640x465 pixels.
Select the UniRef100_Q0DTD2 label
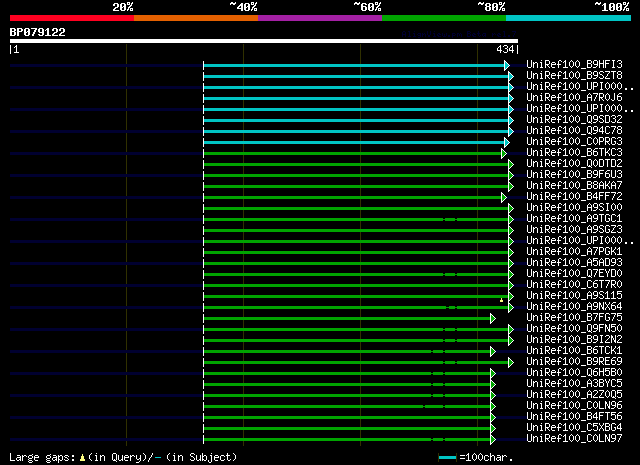(574, 163)
